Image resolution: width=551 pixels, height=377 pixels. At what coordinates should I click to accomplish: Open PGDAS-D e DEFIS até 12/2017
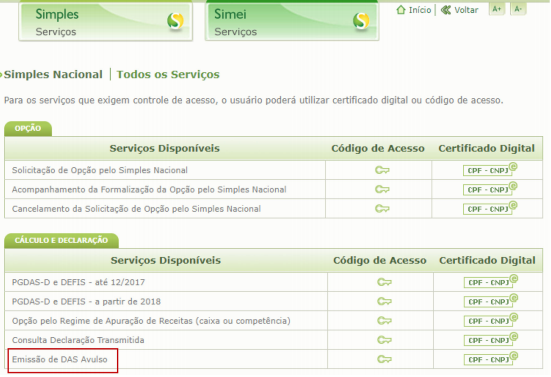[x=78, y=282]
